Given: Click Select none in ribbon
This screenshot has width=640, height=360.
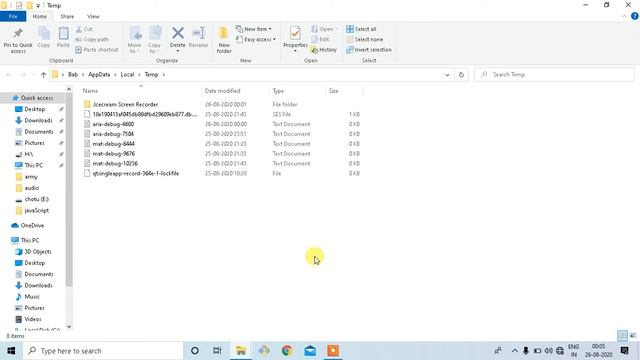Looking at the screenshot, I should [x=364, y=39].
